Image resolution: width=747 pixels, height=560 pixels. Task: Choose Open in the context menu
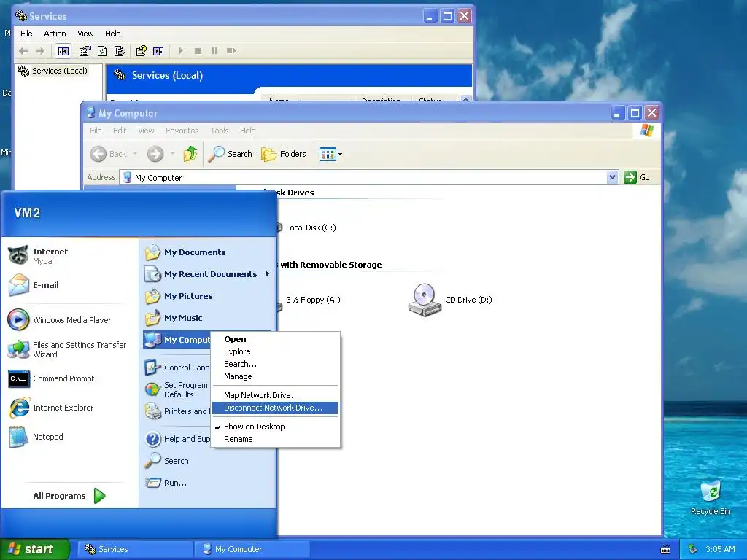[x=275, y=339]
